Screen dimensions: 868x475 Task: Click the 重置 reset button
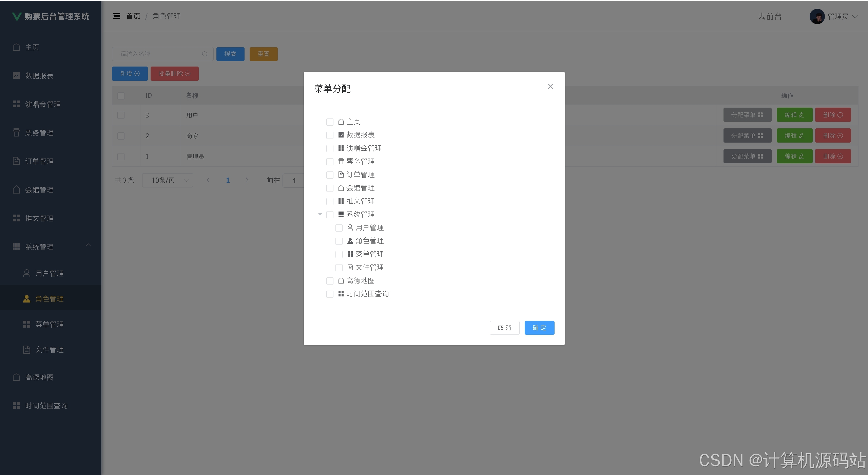click(264, 54)
